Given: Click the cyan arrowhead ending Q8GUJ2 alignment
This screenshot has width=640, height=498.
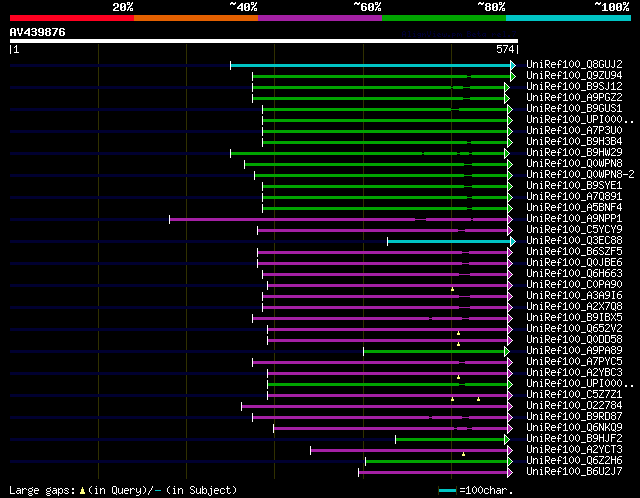Looking at the screenshot, I should point(513,65).
